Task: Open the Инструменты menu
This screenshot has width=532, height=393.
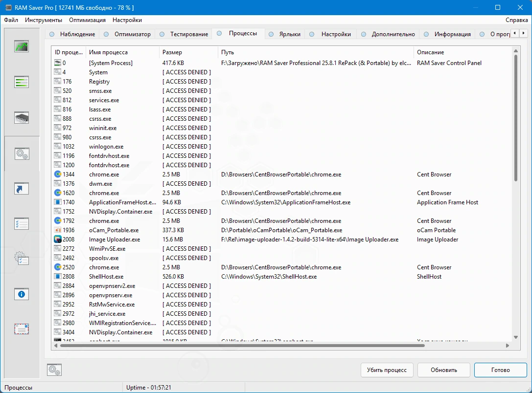Action: coord(44,20)
